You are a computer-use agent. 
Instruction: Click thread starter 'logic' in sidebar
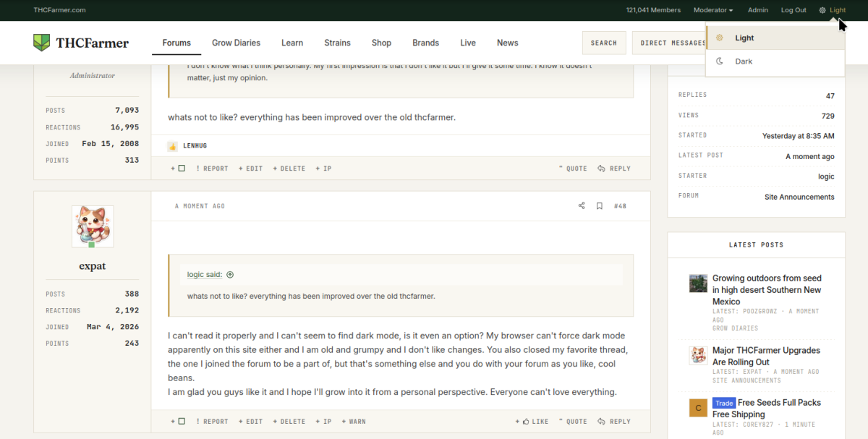(x=826, y=176)
